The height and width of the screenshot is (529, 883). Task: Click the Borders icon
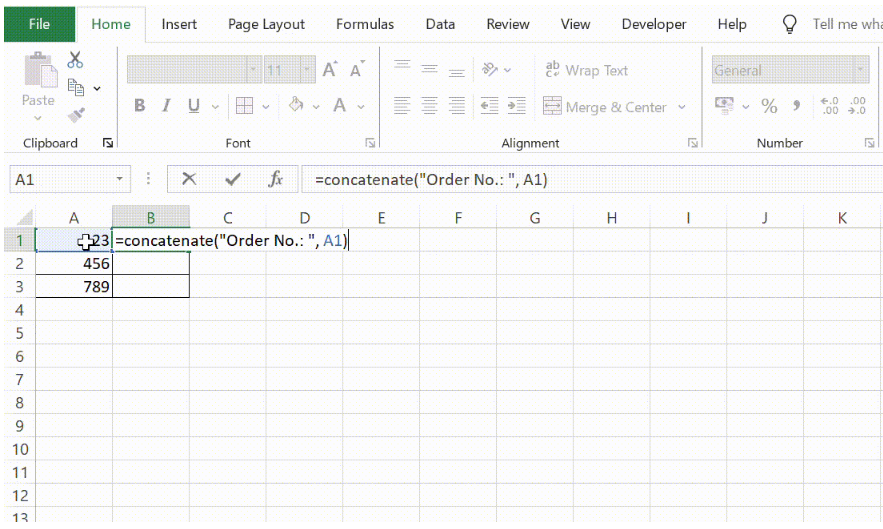244,105
